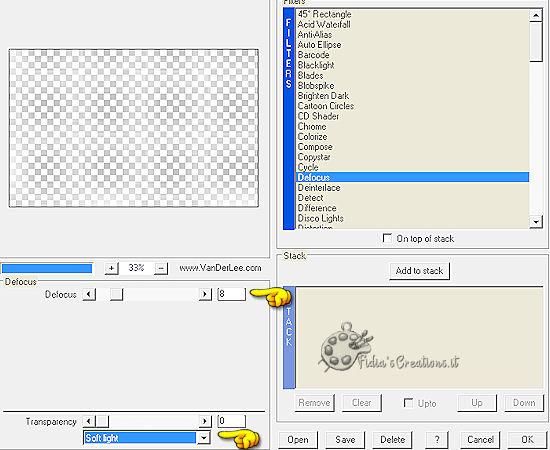Open the www.VanDerLee.com link
Screen dimensions: 550x450
[220, 268]
